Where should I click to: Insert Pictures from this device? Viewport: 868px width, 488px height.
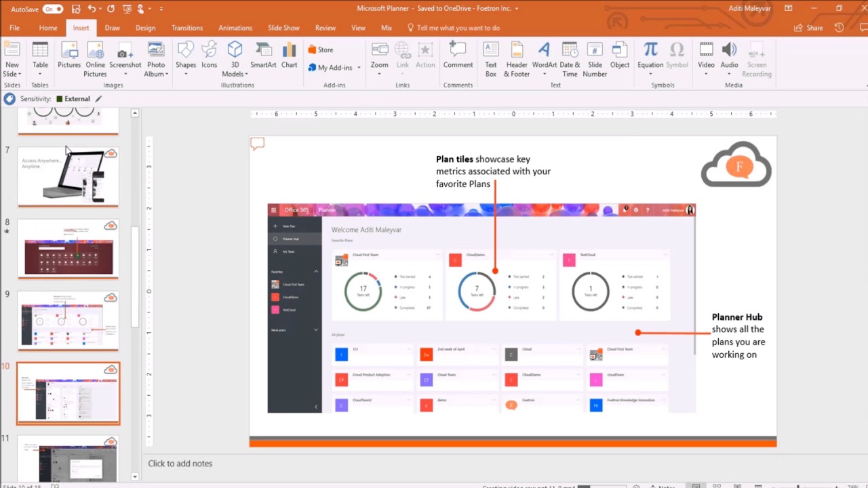(x=69, y=55)
